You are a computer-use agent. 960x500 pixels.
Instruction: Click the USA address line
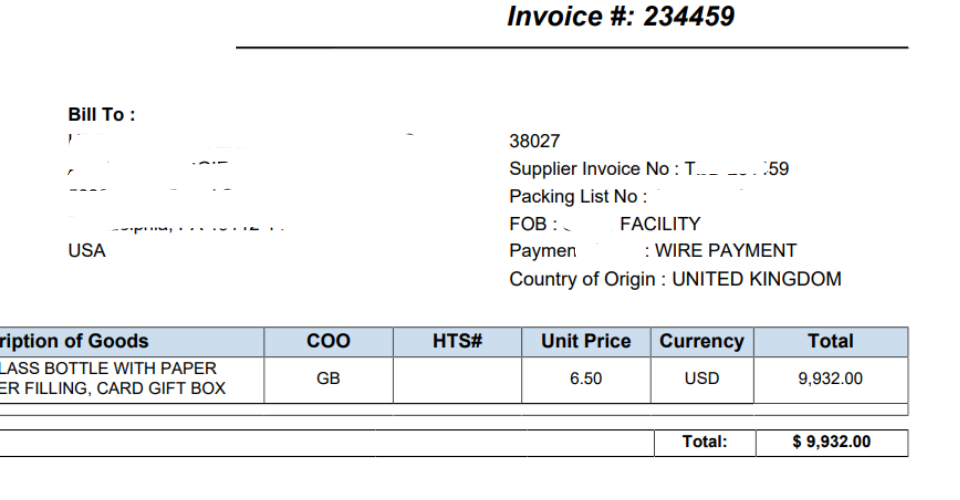pos(87,251)
